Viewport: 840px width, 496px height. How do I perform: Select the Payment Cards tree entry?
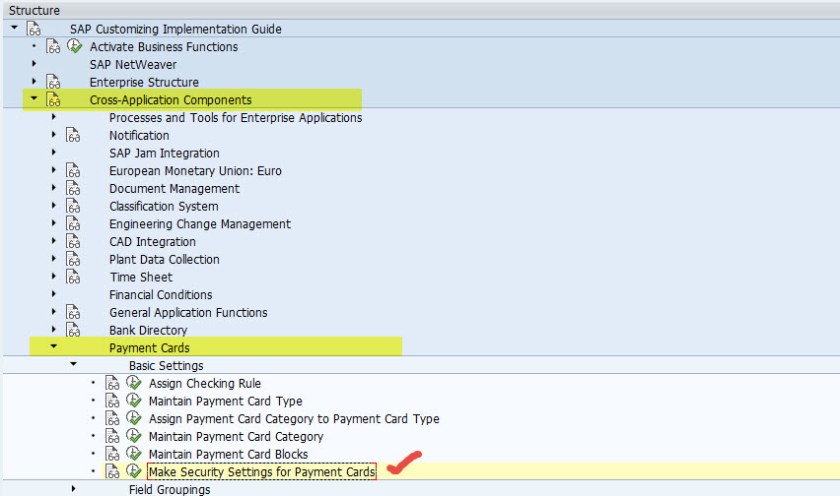pyautogui.click(x=149, y=348)
